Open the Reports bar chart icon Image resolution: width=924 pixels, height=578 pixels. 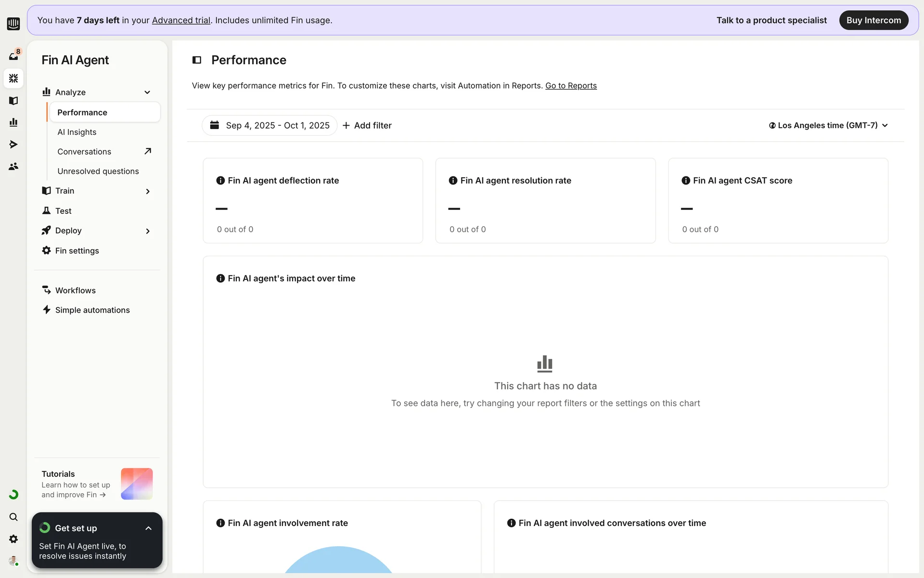click(x=13, y=122)
